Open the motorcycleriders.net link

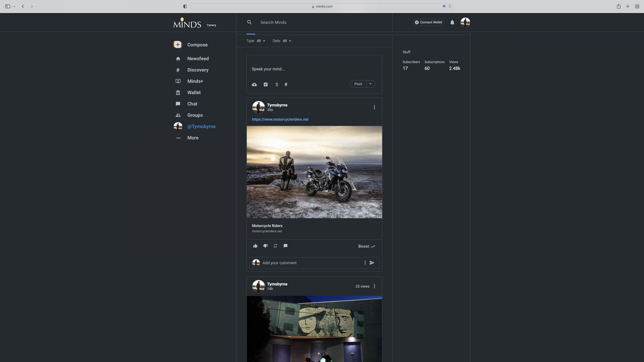[280, 119]
